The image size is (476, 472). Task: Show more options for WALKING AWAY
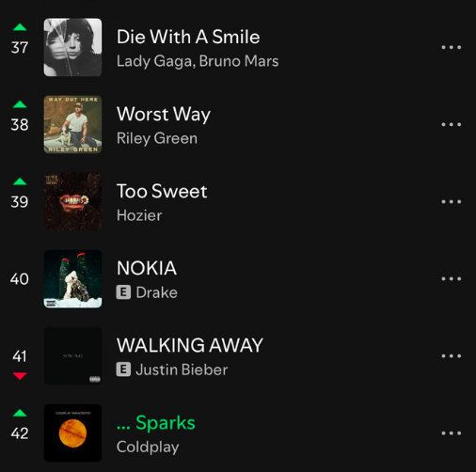pyautogui.click(x=452, y=355)
